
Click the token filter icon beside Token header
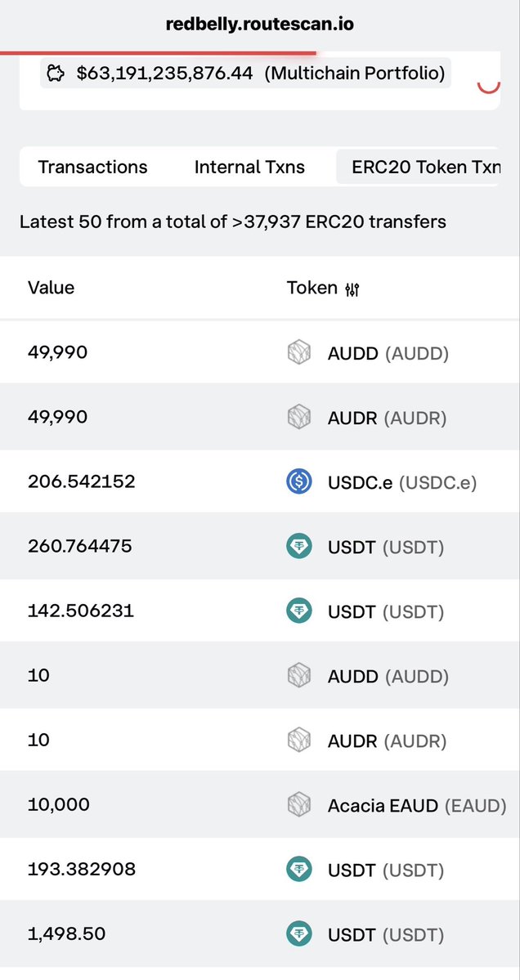(352, 289)
